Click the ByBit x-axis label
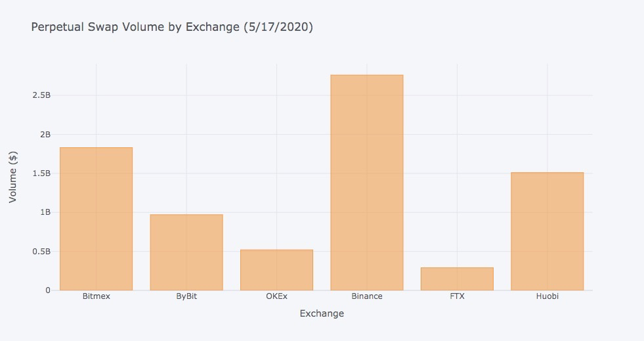The width and height of the screenshot is (644, 341). 186,296
